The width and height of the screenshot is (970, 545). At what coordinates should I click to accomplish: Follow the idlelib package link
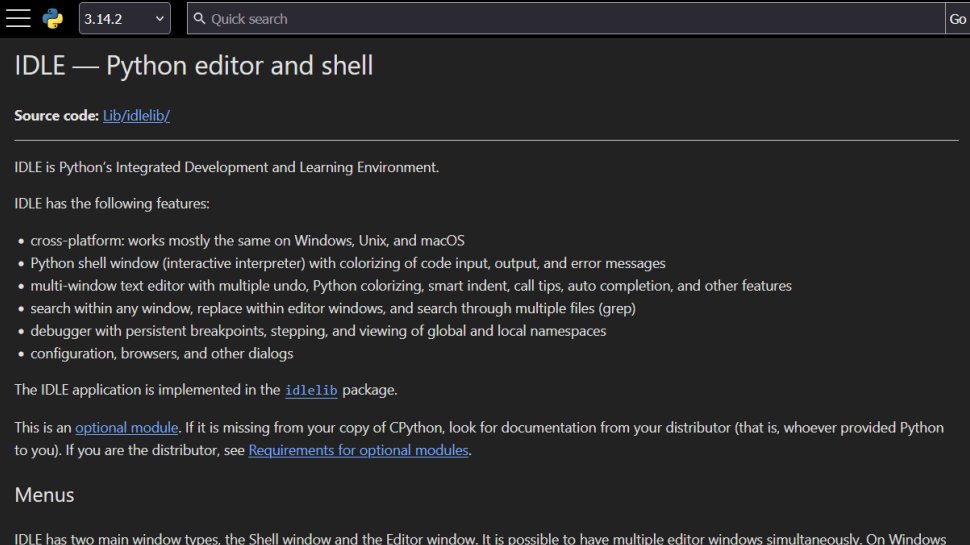(311, 390)
